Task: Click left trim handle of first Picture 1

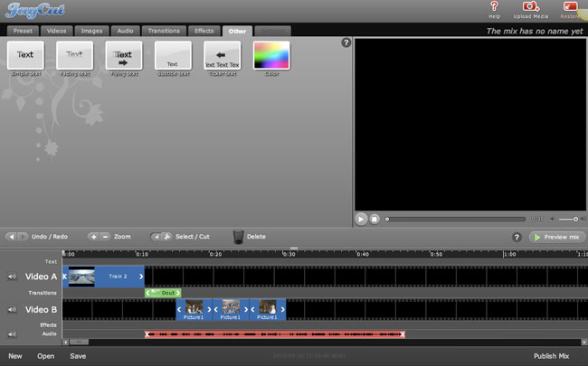Action: [x=179, y=310]
